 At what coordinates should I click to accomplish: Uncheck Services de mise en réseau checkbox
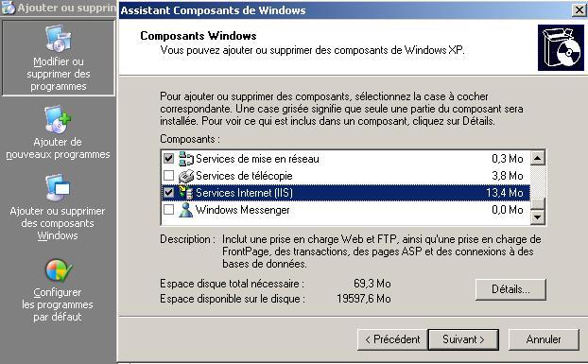coord(169,159)
